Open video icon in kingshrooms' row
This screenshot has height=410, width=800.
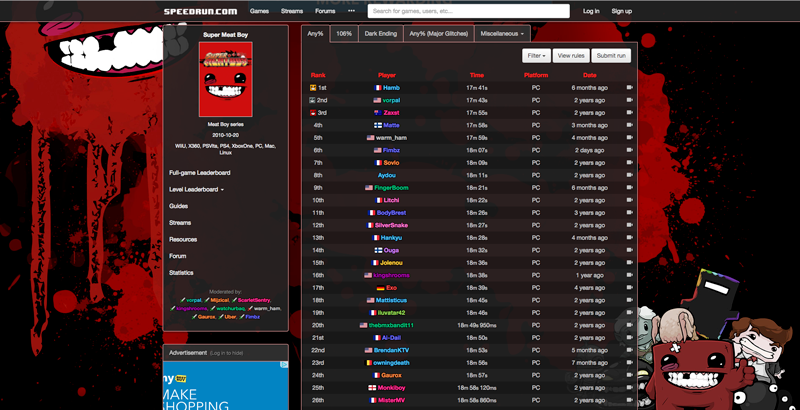629,275
